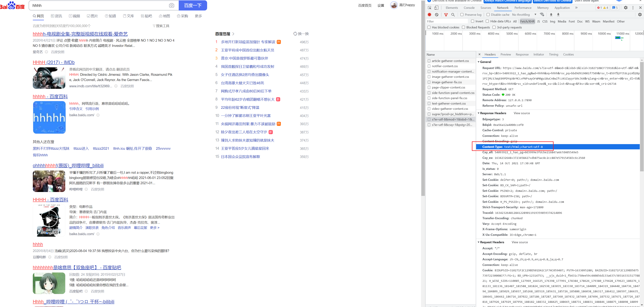This screenshot has height=307, width=644.
Task: Collapse the General section triangle
Action: click(x=478, y=62)
